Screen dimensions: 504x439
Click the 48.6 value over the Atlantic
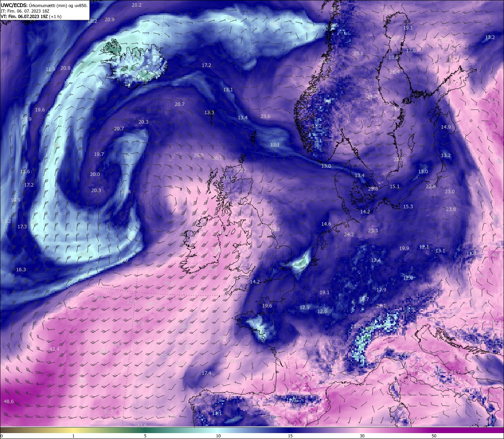(x=9, y=401)
